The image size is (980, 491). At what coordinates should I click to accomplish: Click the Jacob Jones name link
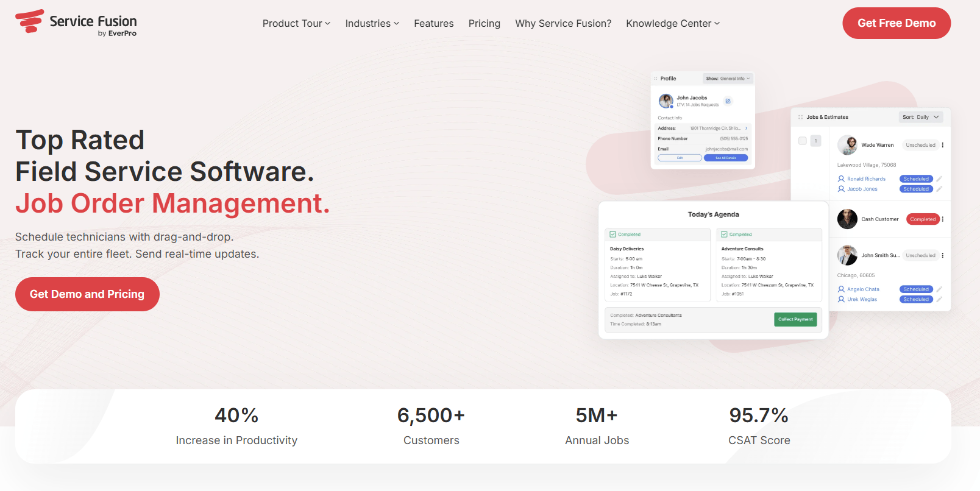click(862, 189)
